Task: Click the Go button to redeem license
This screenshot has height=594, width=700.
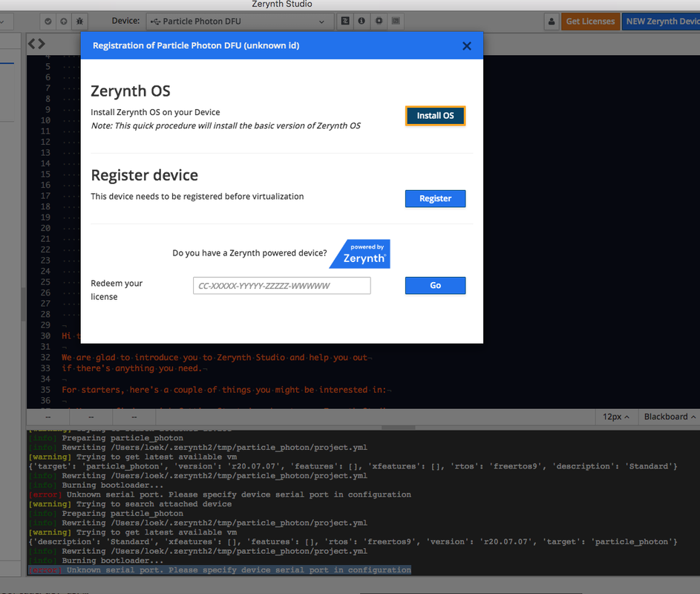Action: pyautogui.click(x=435, y=285)
